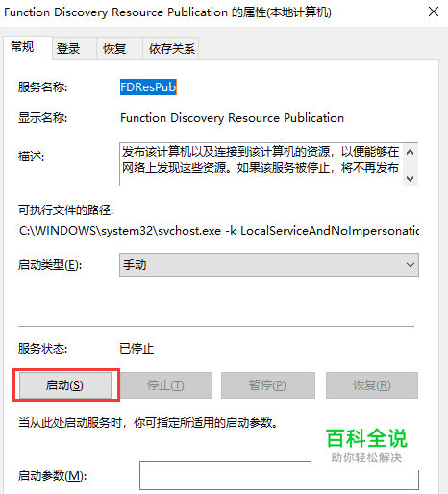Click the 启动(S) button
Viewport: 448px width, 494px height.
(65, 385)
